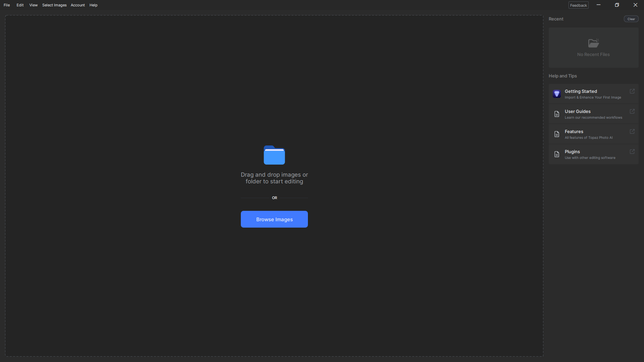The height and width of the screenshot is (362, 644).
Task: Click the document icon next to Features
Action: pos(557,134)
